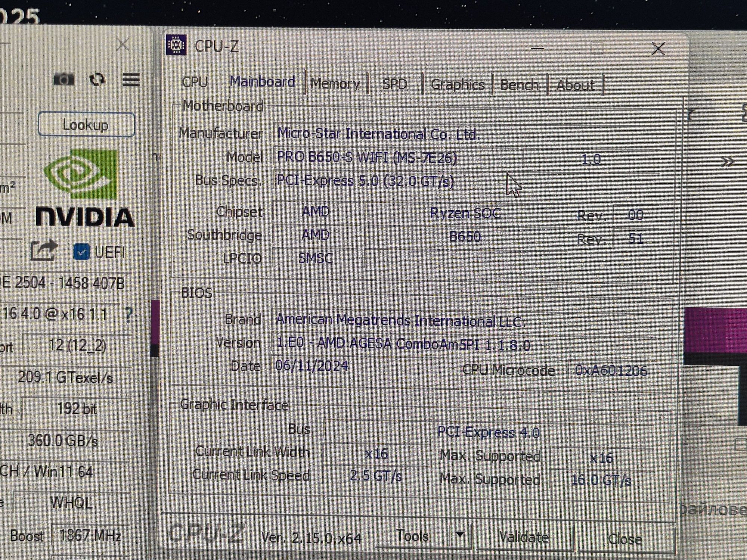Take a GPU-Z screenshot with camera icon
747x560 pixels.
(x=64, y=79)
